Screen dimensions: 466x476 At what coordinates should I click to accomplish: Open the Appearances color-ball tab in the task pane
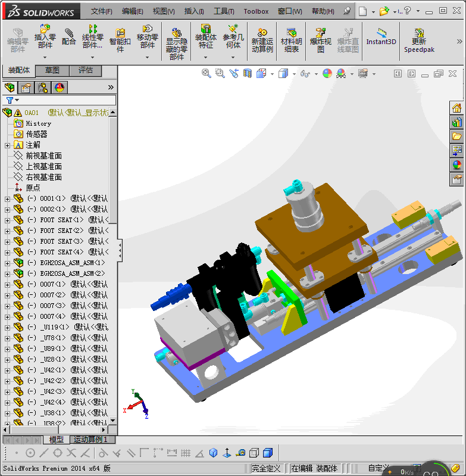(x=457, y=165)
